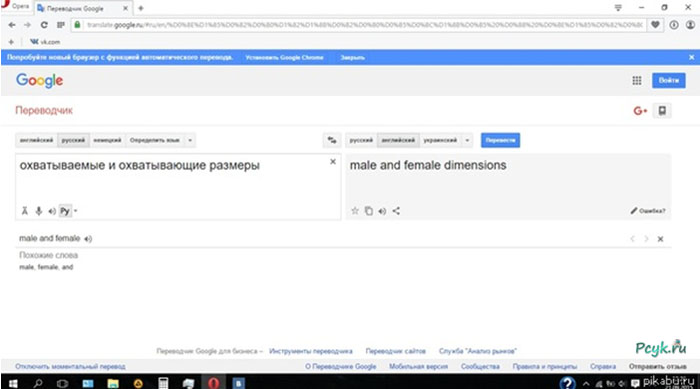Listen to the English translation audio
This screenshot has height=389, width=700.
point(382,211)
